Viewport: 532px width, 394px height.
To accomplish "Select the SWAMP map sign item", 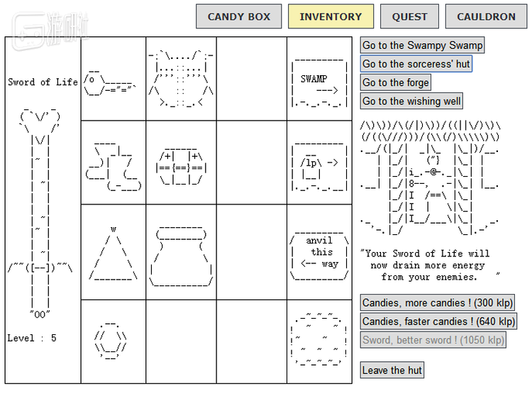I will (319, 82).
